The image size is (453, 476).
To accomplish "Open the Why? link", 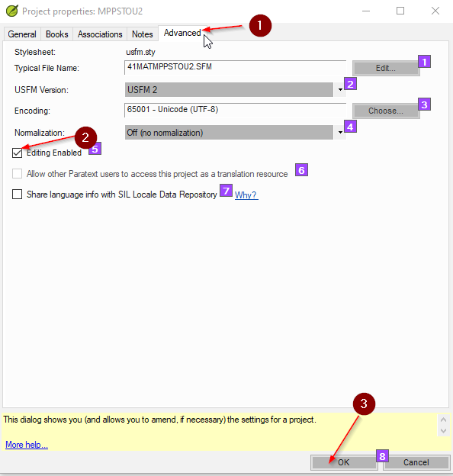I will coord(246,195).
